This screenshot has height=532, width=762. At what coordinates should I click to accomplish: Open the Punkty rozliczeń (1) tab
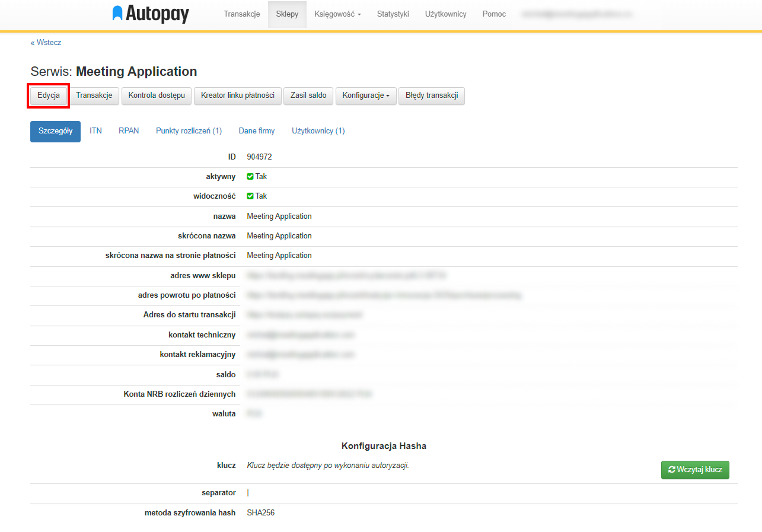189,131
